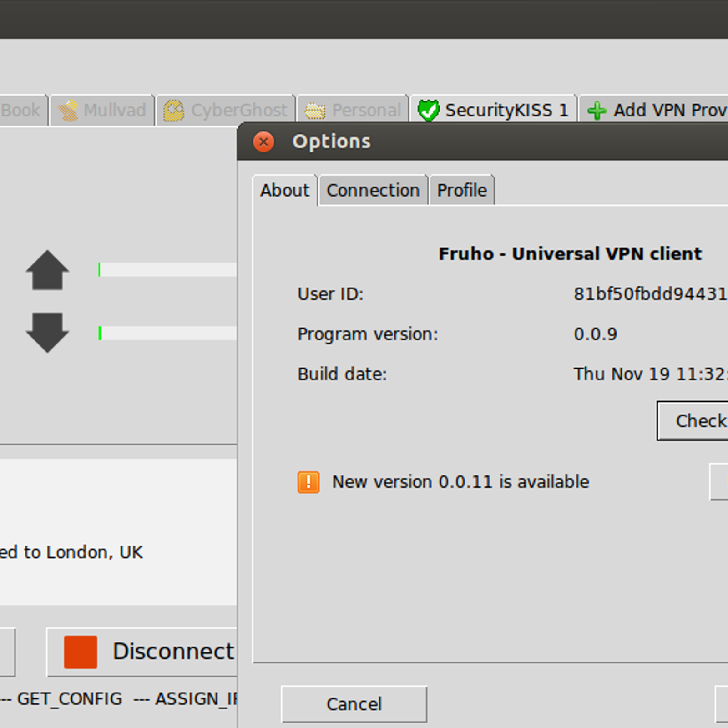
Task: Select the Personal provider tab
Action: tap(353, 110)
